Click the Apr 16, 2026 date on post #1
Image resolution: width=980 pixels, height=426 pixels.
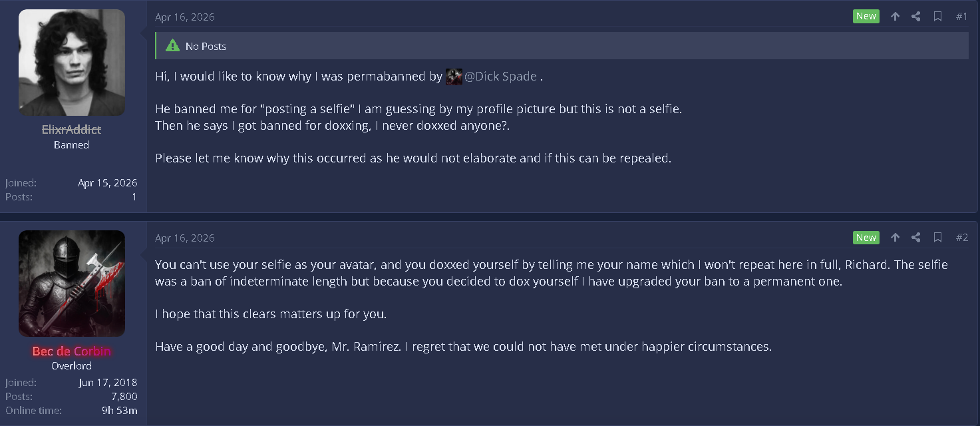point(185,17)
